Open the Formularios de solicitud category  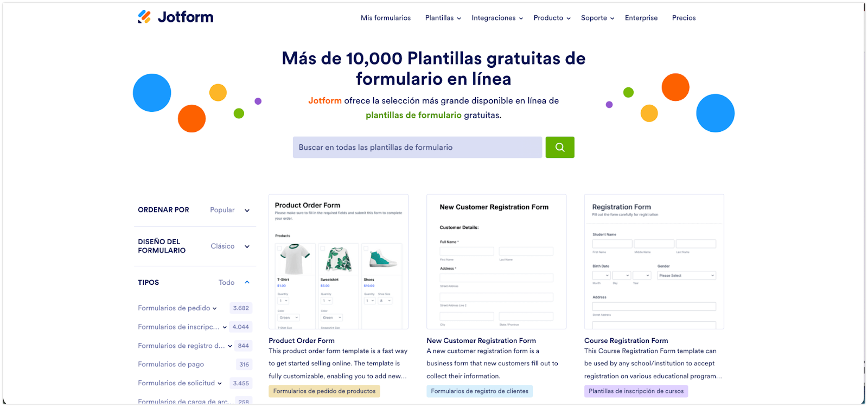pos(176,383)
